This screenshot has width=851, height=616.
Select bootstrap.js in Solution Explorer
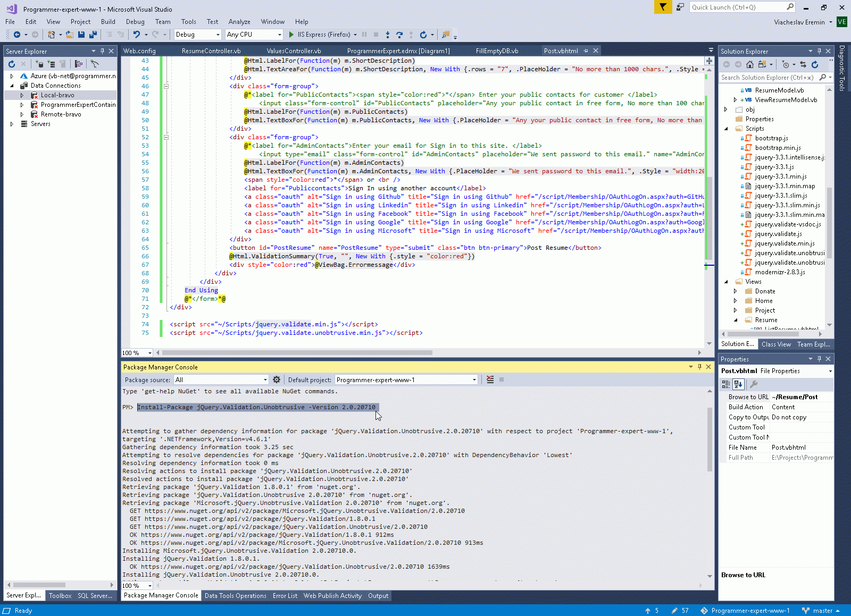771,138
